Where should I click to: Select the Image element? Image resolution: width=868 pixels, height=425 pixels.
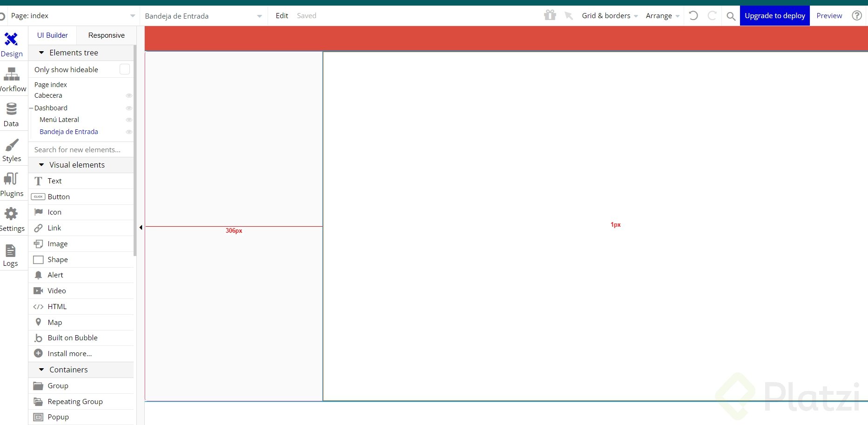pos(81,244)
